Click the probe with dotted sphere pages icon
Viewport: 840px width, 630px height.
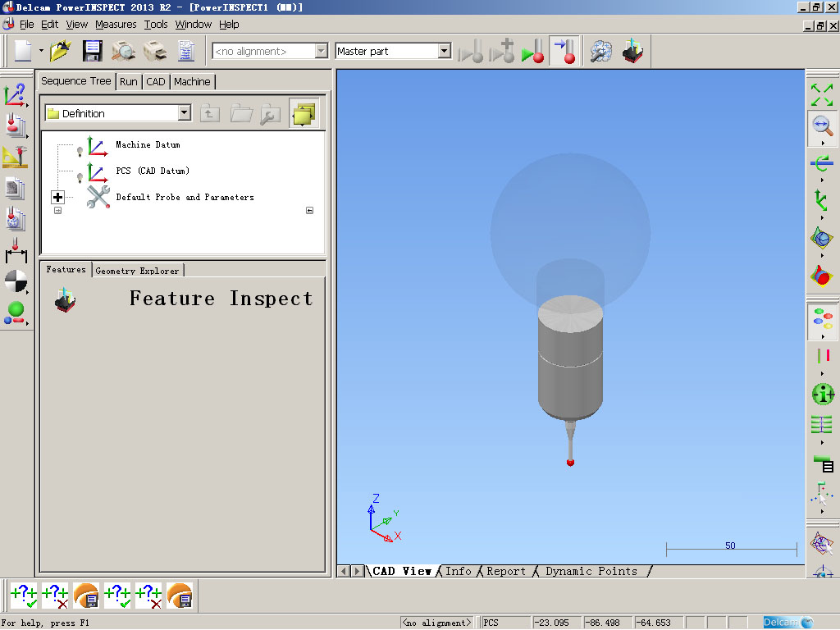click(15, 218)
